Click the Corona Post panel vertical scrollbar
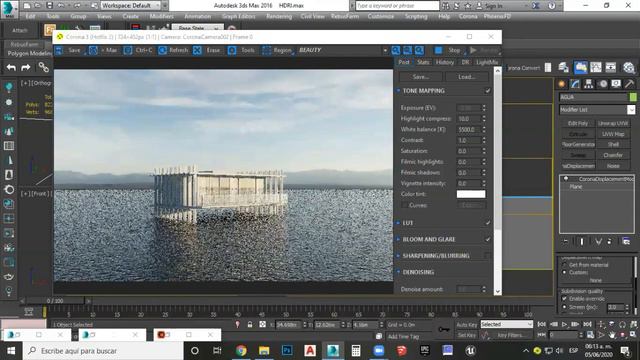This screenshot has width=640, height=360. point(498,180)
